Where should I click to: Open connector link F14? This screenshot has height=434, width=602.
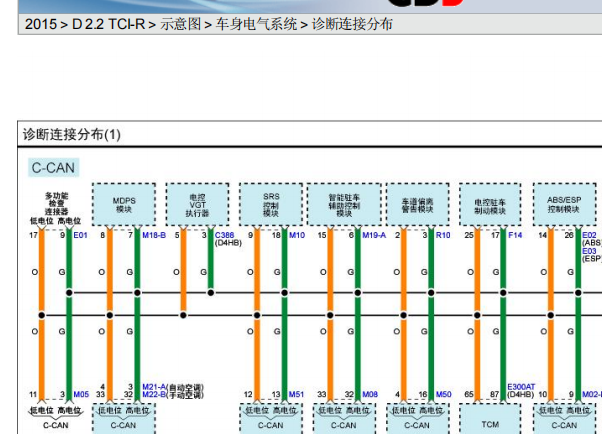pos(515,235)
